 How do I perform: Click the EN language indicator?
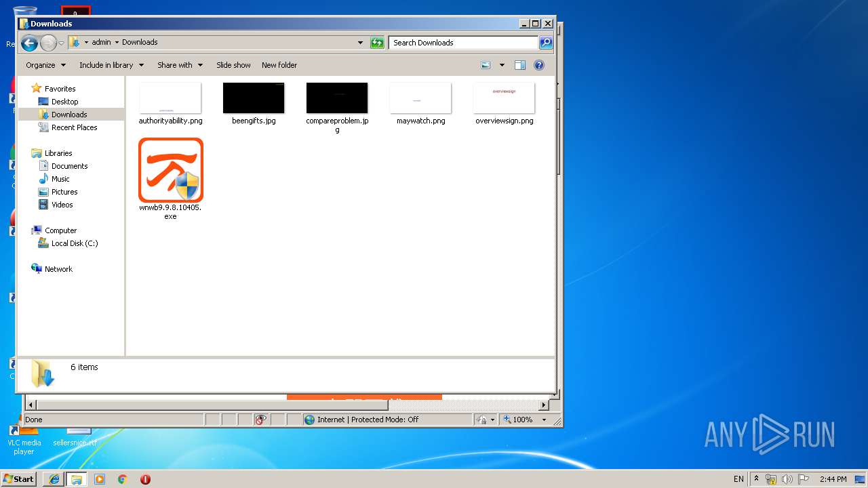click(738, 479)
